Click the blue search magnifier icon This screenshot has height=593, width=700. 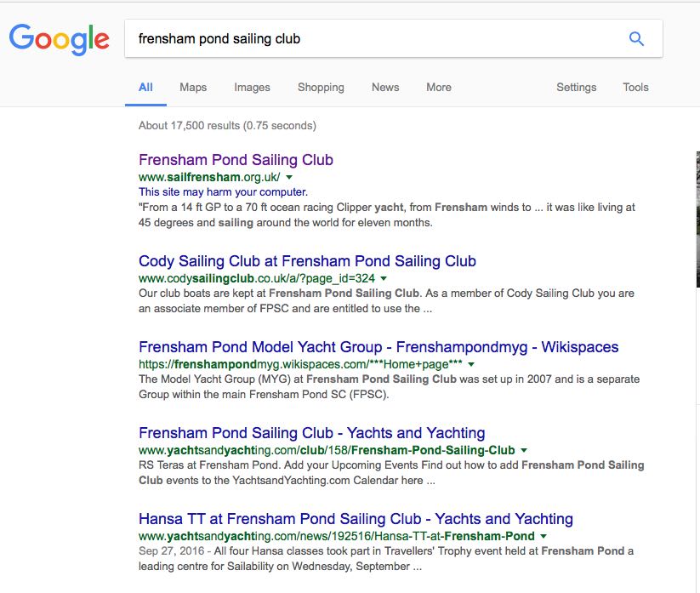[636, 39]
